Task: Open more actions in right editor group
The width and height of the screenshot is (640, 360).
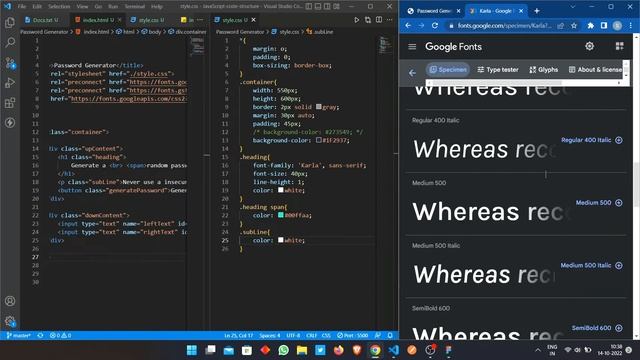Action: click(x=389, y=20)
